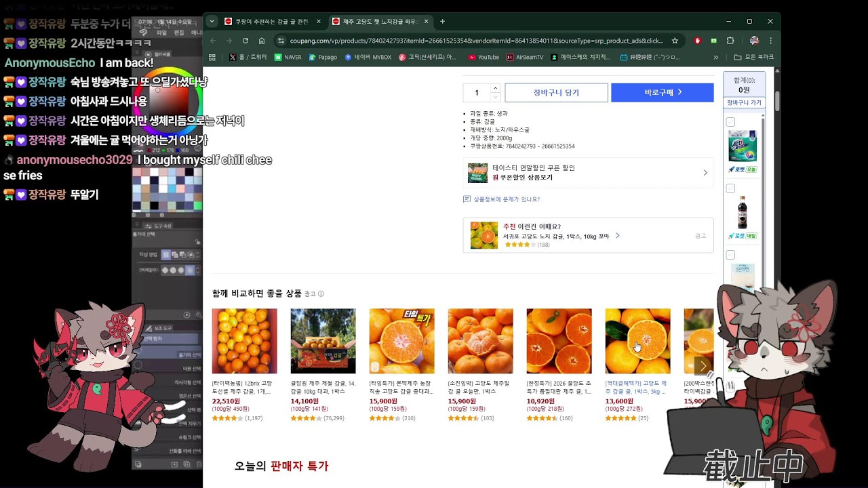Screen dimensions: 868x488
Task: Click the 장바구니 담기 button
Action: point(556,93)
